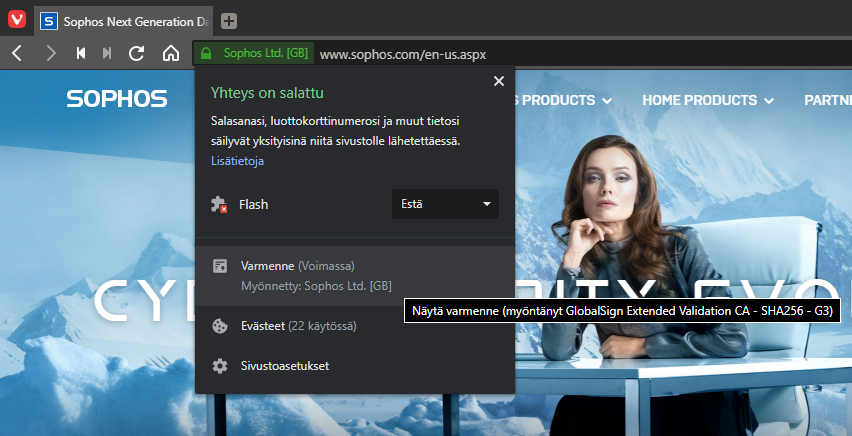Click the SOPHOS logo on the webpage
This screenshot has width=852, height=436.
coord(117,99)
